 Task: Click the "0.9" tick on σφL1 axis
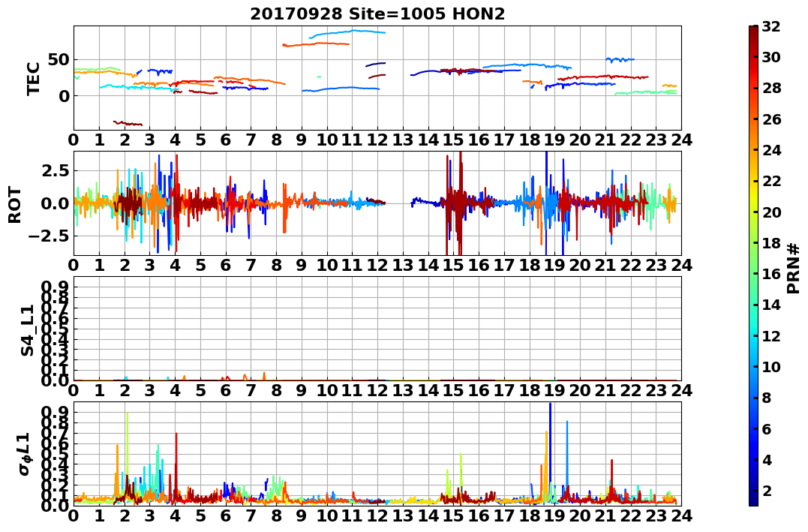coord(56,412)
